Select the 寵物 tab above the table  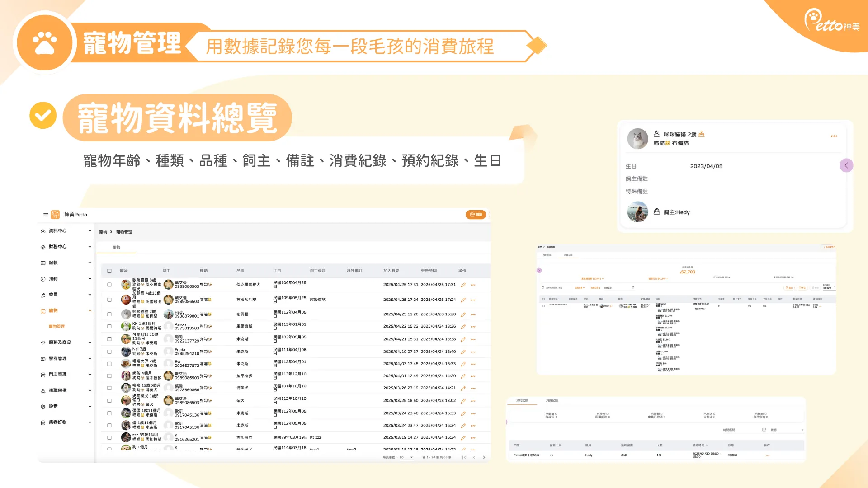point(116,248)
